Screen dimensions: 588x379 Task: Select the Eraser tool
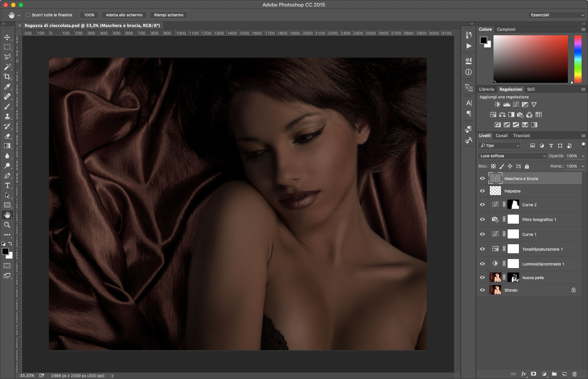click(7, 136)
